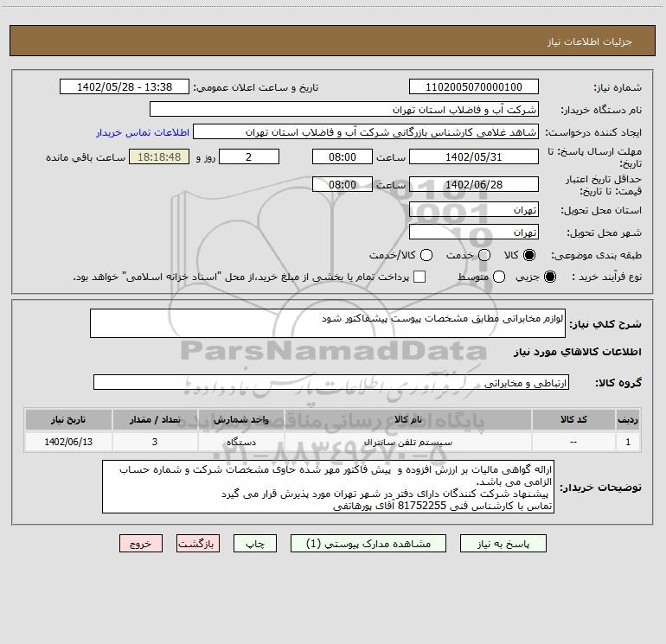The width and height of the screenshot is (666, 644).
Task: Click the کد کالا column header
Action: pyautogui.click(x=573, y=419)
